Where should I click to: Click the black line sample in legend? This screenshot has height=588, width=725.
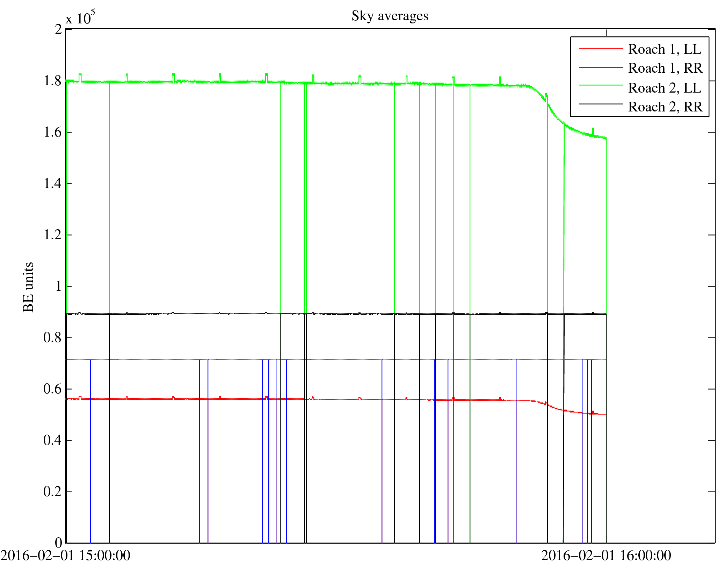601,104
